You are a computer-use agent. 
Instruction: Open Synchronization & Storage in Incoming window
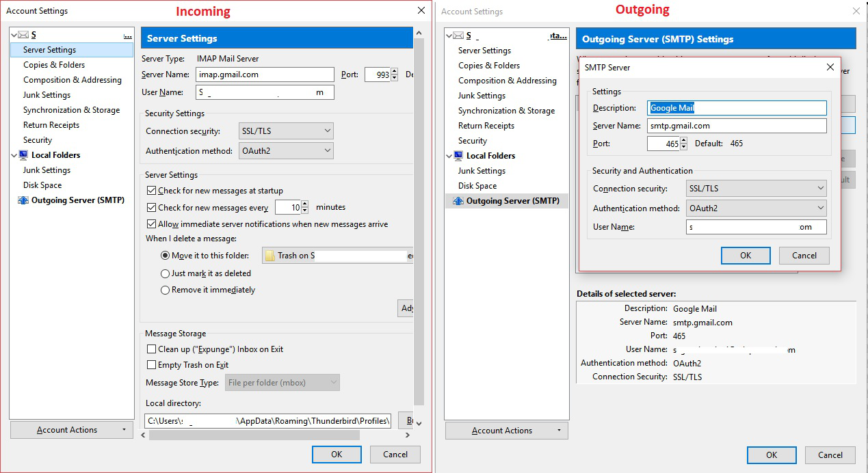pyautogui.click(x=71, y=110)
